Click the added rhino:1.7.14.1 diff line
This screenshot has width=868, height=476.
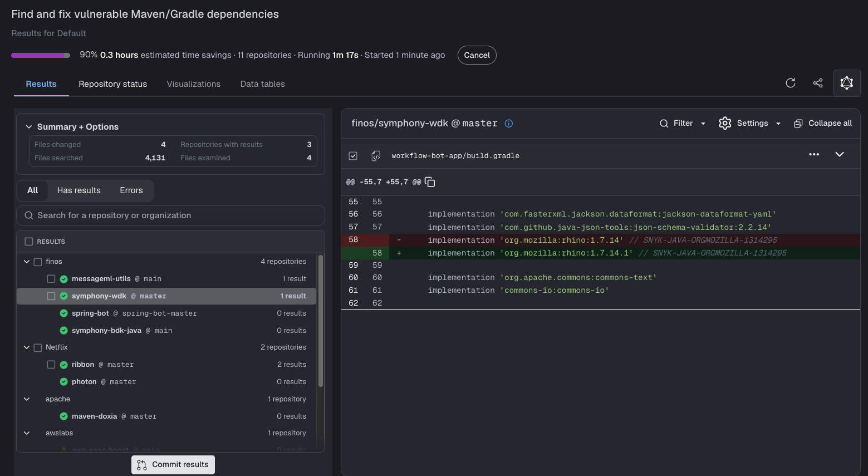coord(601,253)
